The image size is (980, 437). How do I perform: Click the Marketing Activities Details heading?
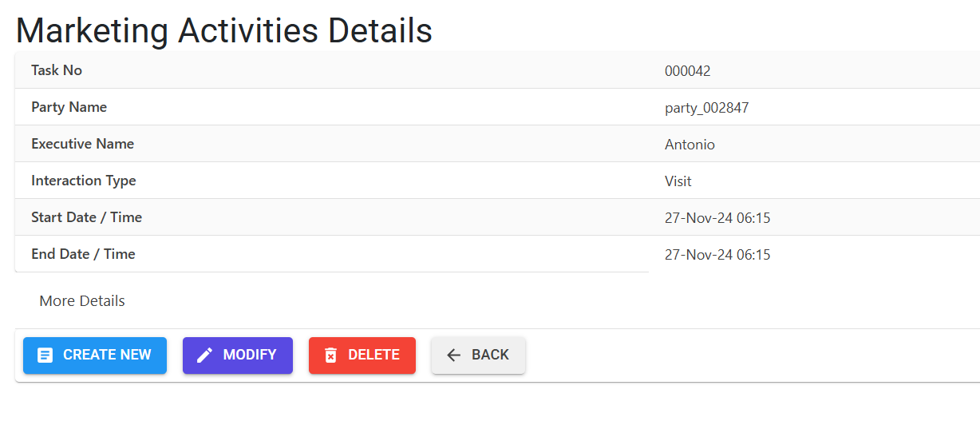coord(224,30)
